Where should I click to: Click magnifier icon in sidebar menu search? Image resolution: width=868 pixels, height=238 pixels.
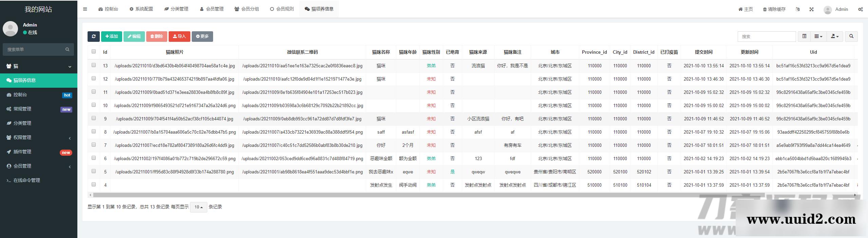coord(67,50)
